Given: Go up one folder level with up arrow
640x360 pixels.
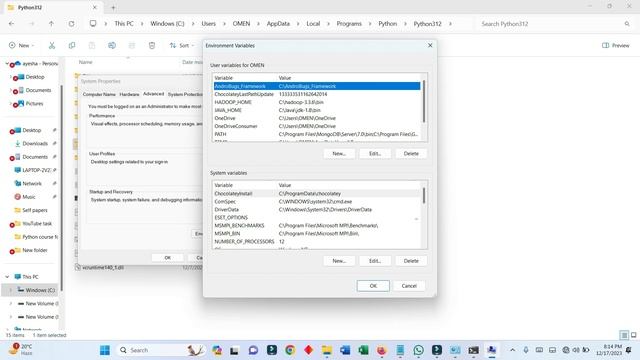Looking at the screenshot, I should pos(51,24).
